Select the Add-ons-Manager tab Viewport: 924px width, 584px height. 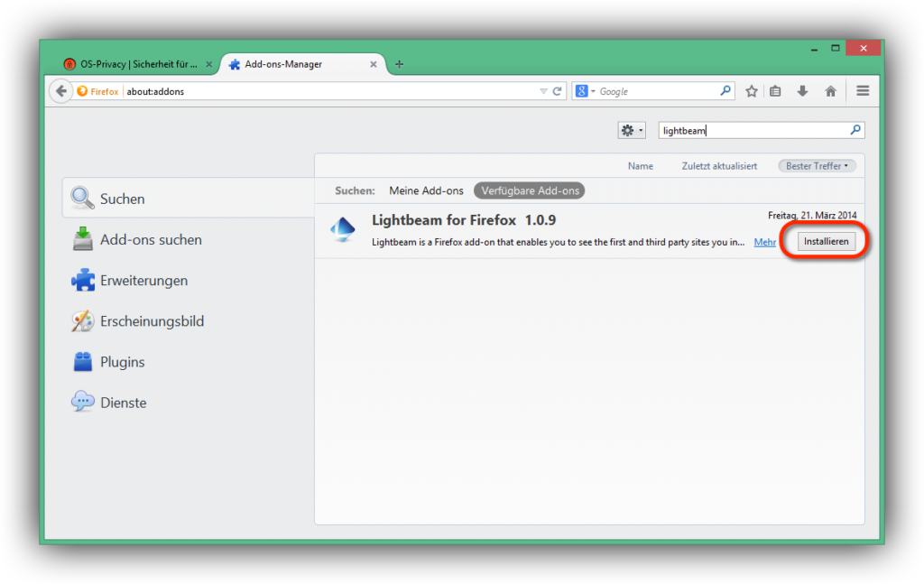click(303, 64)
